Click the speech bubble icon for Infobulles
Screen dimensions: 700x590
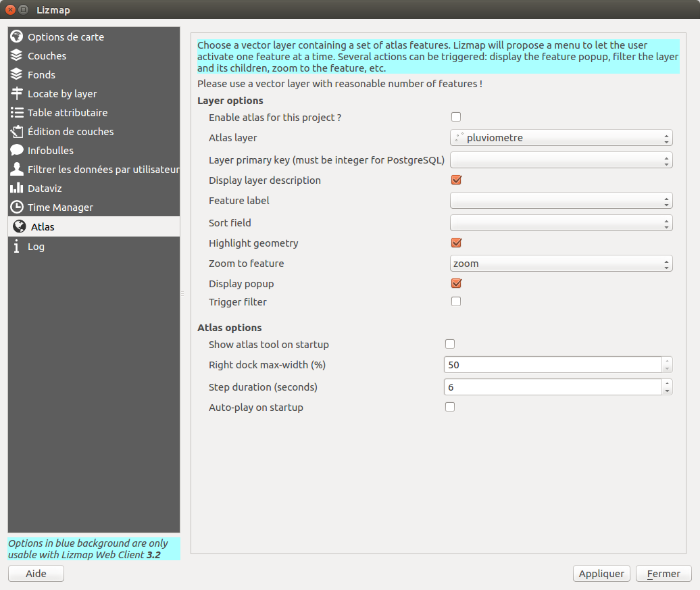[16, 150]
